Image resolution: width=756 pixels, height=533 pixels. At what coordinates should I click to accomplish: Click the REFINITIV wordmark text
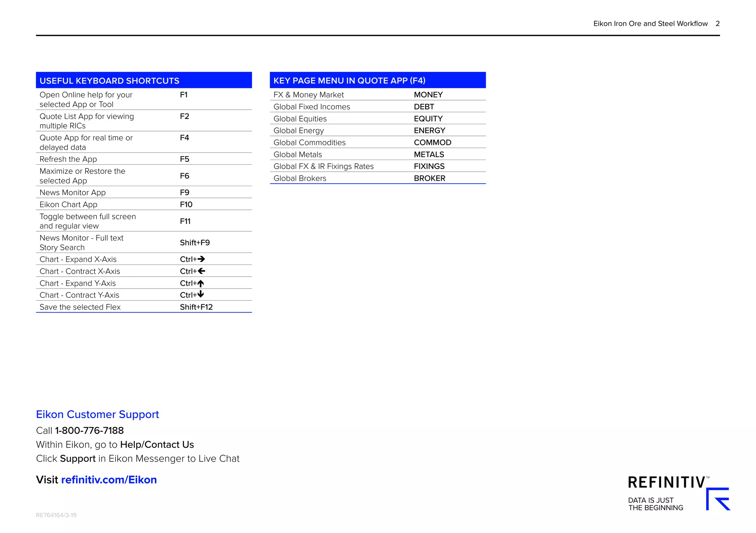[x=667, y=482]
